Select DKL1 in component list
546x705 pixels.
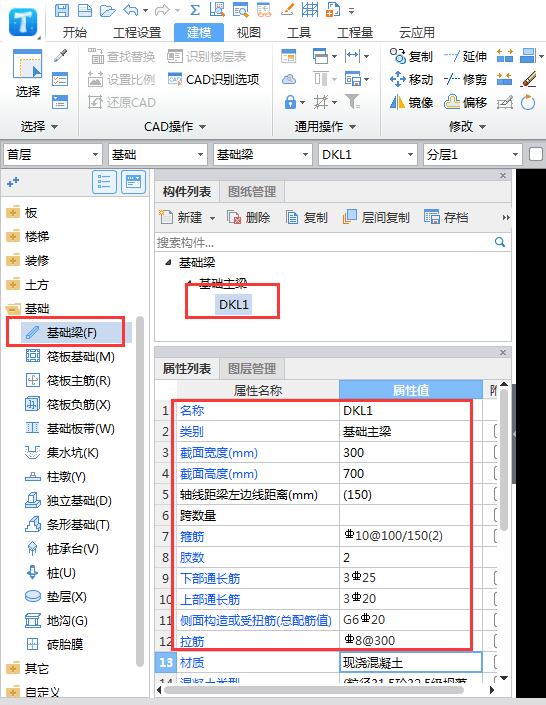click(x=233, y=304)
